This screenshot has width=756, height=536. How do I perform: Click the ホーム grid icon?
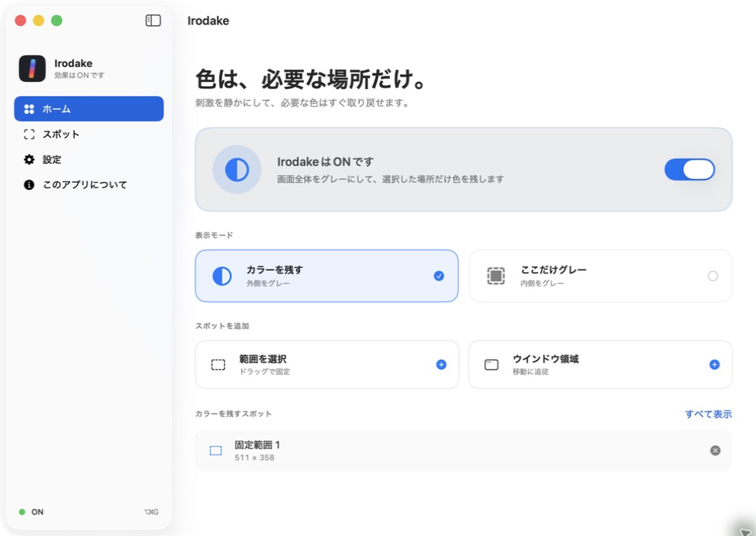pos(29,109)
